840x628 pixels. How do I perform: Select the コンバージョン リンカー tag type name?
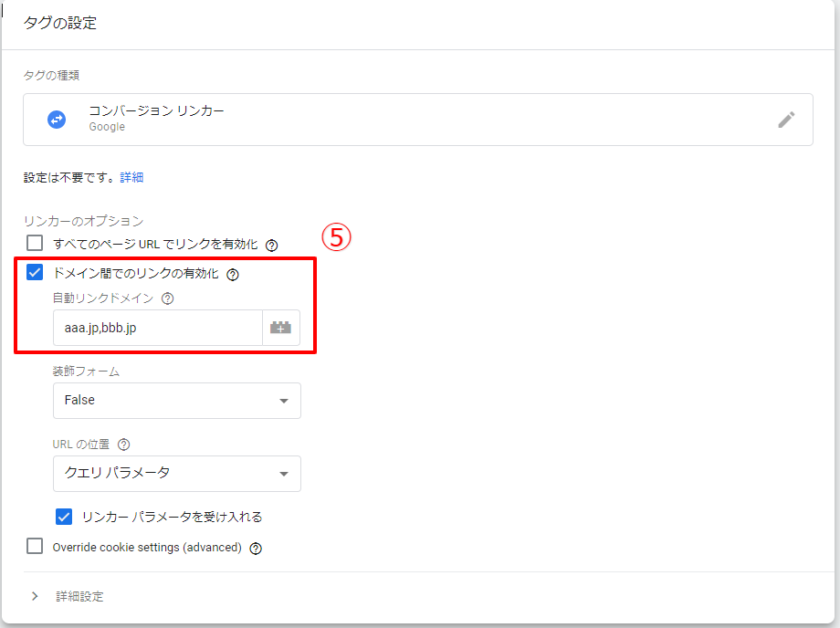tap(156, 111)
